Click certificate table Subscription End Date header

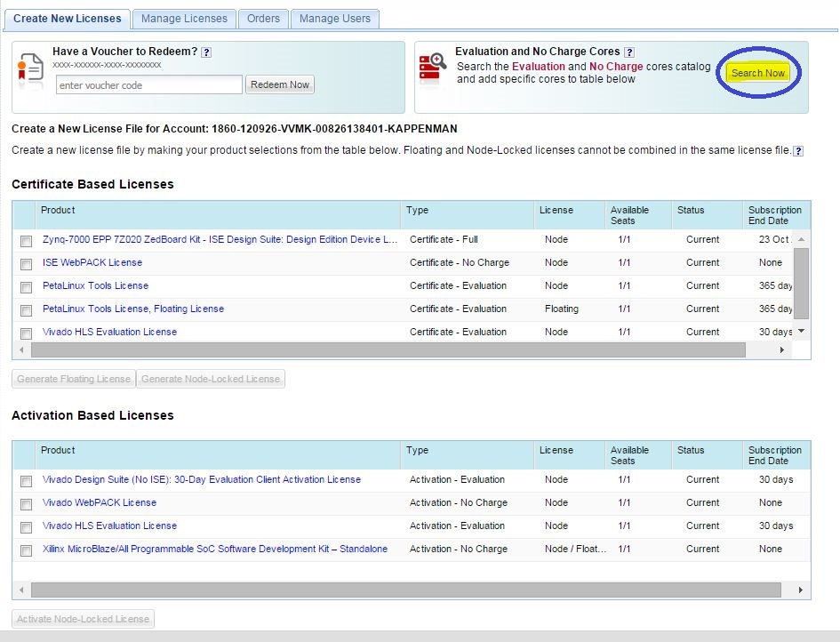point(776,215)
